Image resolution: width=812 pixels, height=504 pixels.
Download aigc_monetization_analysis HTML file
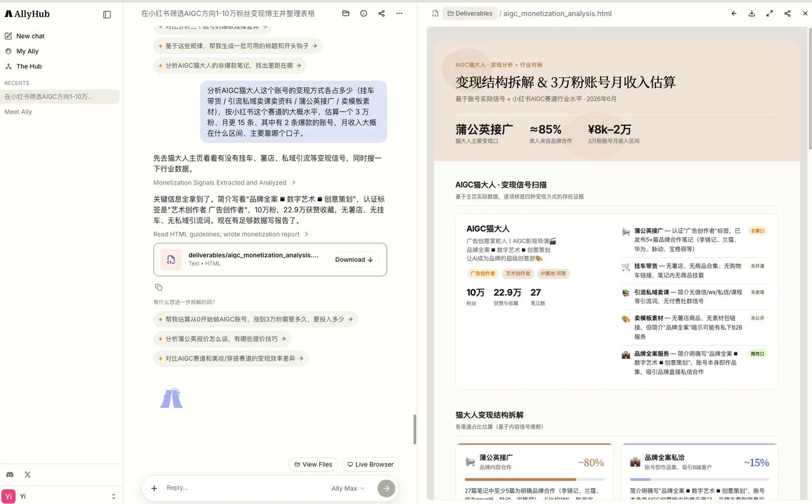354,259
